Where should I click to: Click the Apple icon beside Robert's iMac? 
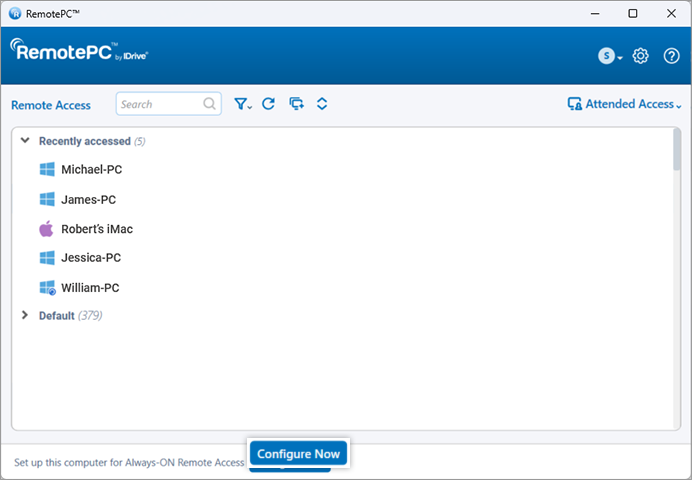(46, 229)
